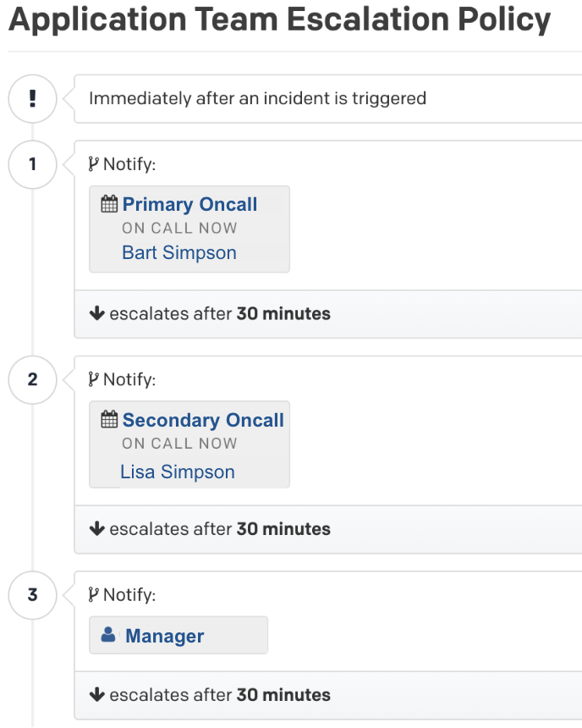Click the Manager target button
Image resolution: width=582 pixels, height=728 pixels.
[x=178, y=636]
